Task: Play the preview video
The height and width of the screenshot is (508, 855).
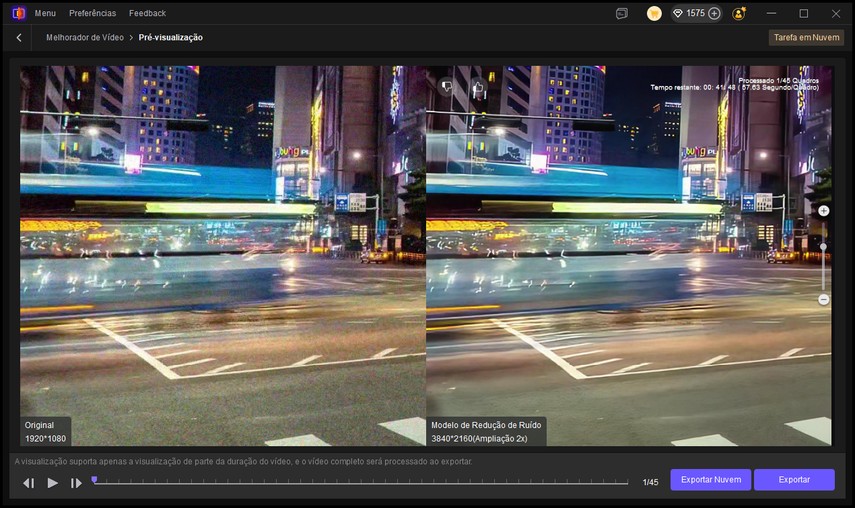Action: 52,483
